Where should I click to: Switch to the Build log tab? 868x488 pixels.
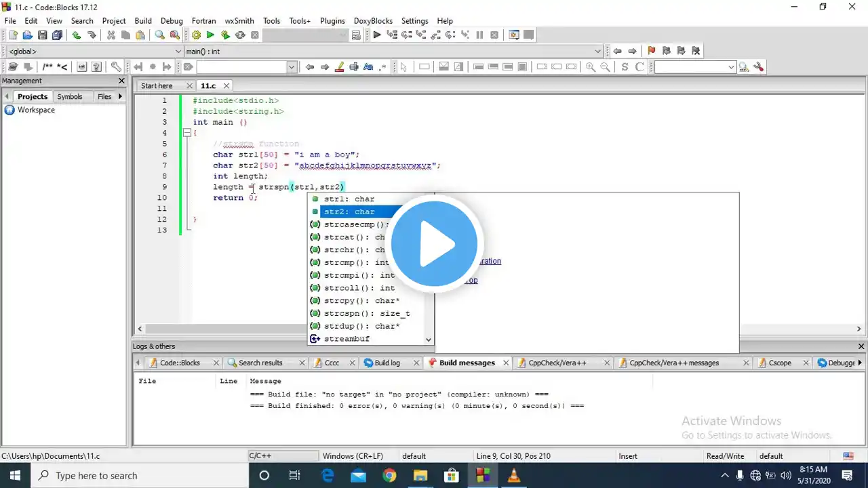387,363
